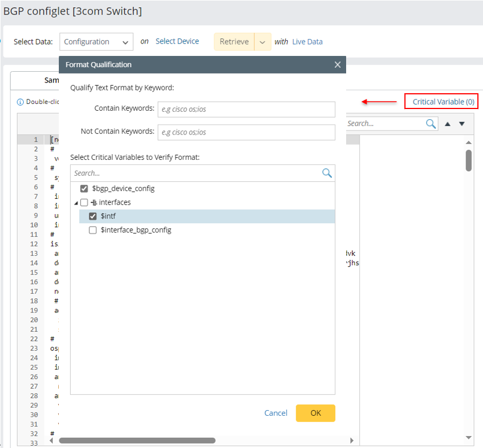This screenshot has width=483, height=448.
Task: Click the info icon beside Double-click hint
Action: pos(20,102)
